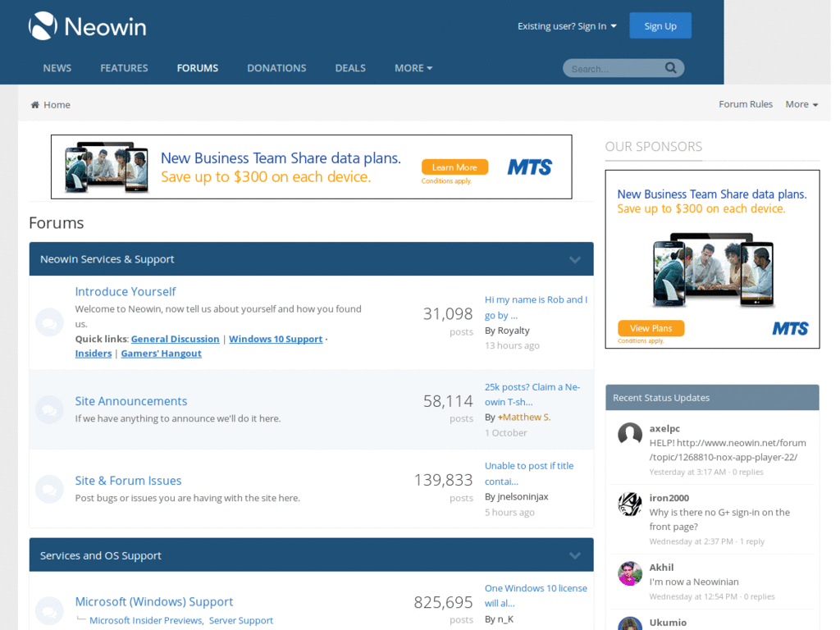The height and width of the screenshot is (630, 840).
Task: Open axelpc username in status updates
Action: [x=664, y=428]
